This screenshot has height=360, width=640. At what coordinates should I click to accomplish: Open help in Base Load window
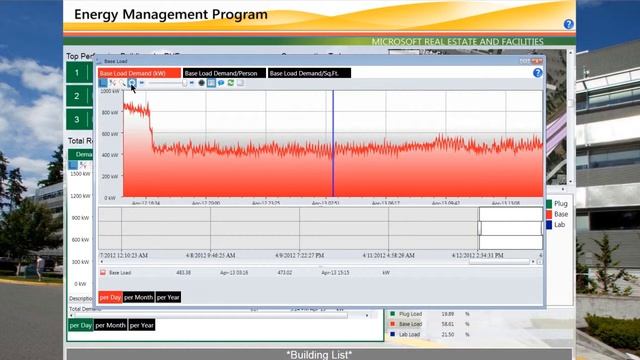tap(538, 73)
